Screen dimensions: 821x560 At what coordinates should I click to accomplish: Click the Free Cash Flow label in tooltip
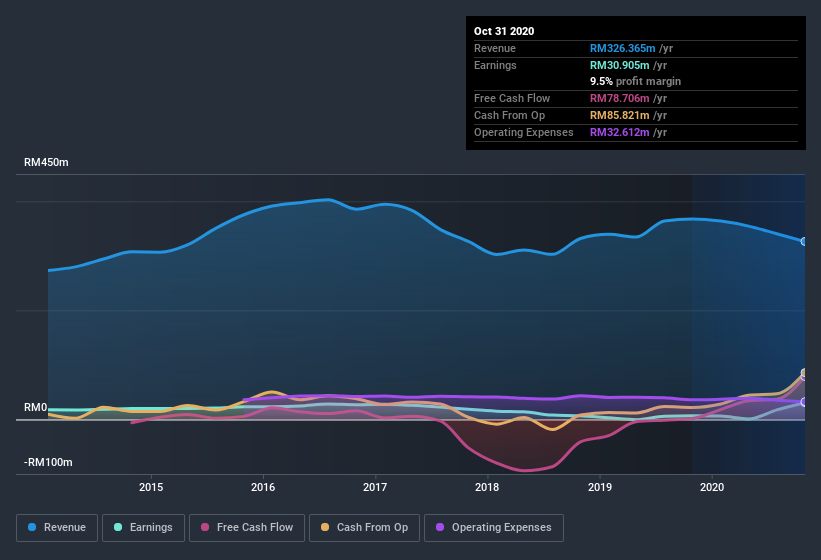[x=512, y=98]
